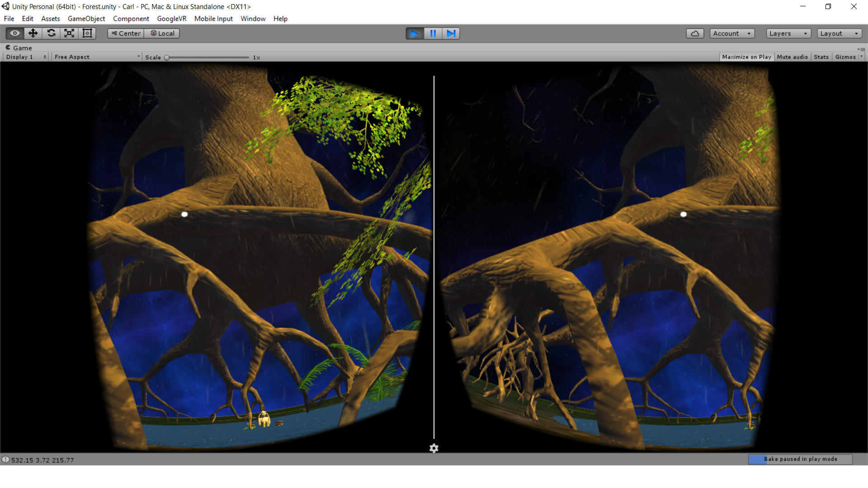
Task: Toggle Mute audio
Action: point(792,57)
